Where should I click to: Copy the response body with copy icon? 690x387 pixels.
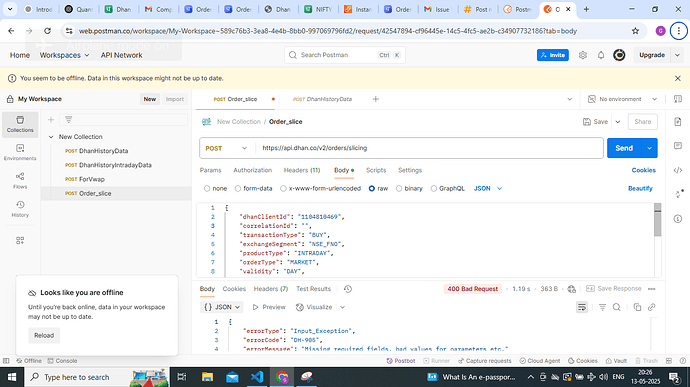[637, 307]
